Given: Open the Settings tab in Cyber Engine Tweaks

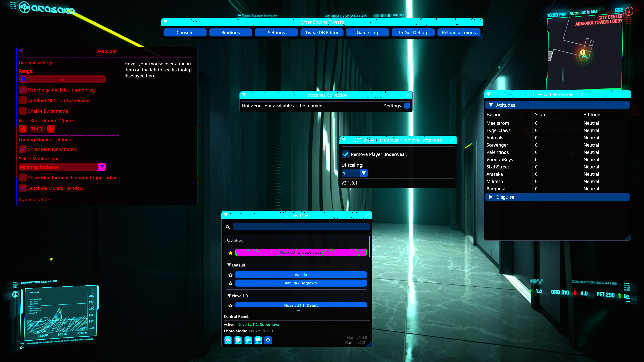Looking at the screenshot, I should click(276, 32).
